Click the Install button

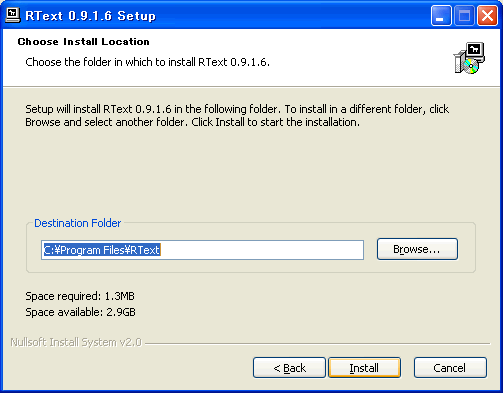[x=364, y=368]
